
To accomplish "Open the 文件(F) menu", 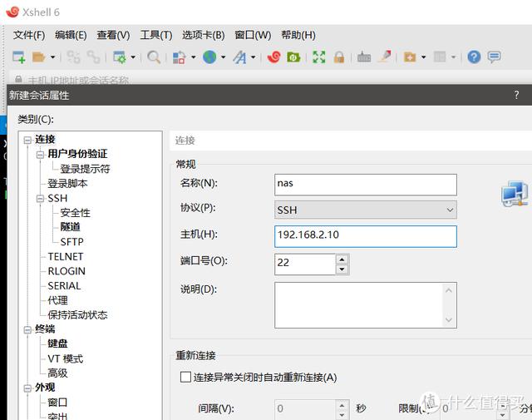I will tap(29, 35).
